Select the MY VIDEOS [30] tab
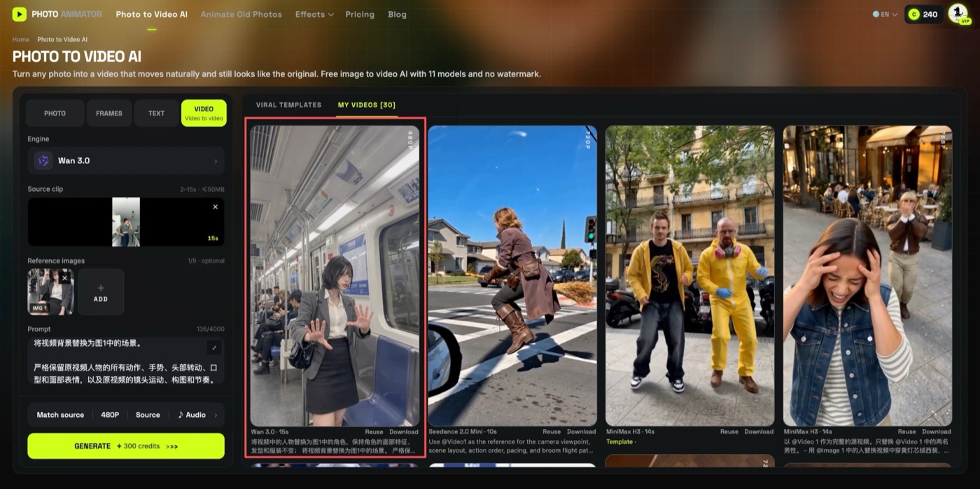The width and height of the screenshot is (980, 489). pyautogui.click(x=367, y=105)
